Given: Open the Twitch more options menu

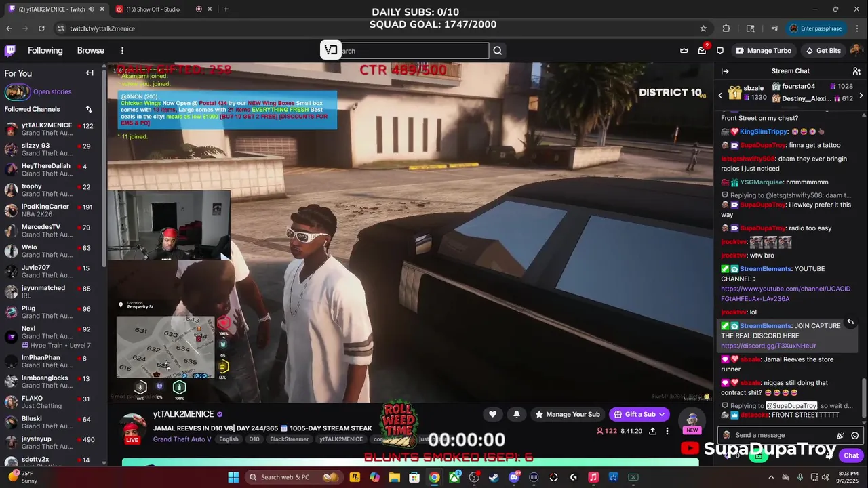Looking at the screenshot, I should click(122, 51).
